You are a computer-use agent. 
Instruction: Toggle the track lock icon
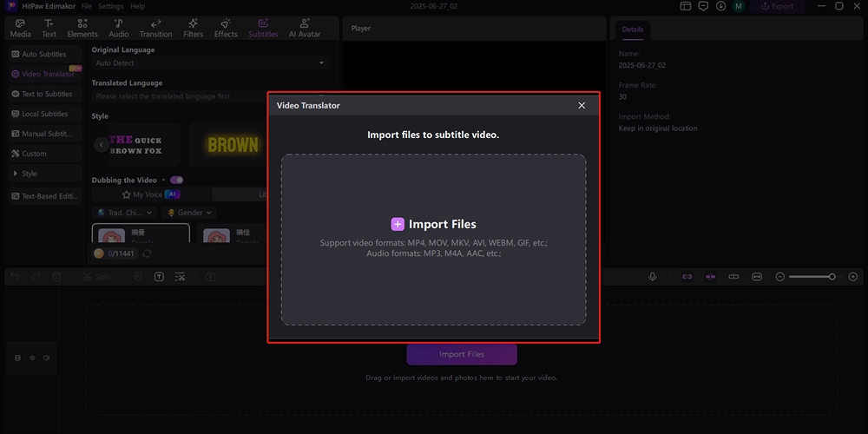pyautogui.click(x=17, y=358)
